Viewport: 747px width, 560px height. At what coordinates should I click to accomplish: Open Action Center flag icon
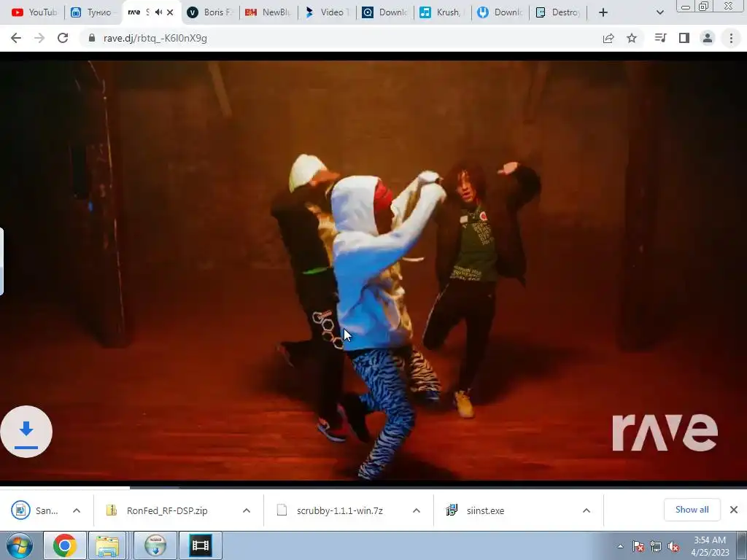pyautogui.click(x=638, y=546)
